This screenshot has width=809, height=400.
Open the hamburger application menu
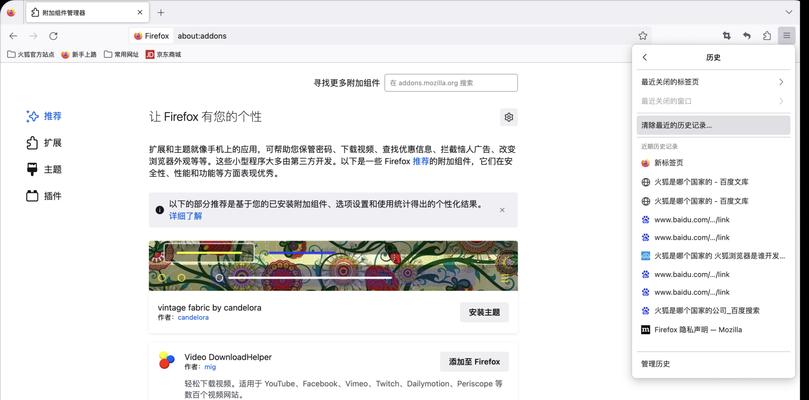786,36
